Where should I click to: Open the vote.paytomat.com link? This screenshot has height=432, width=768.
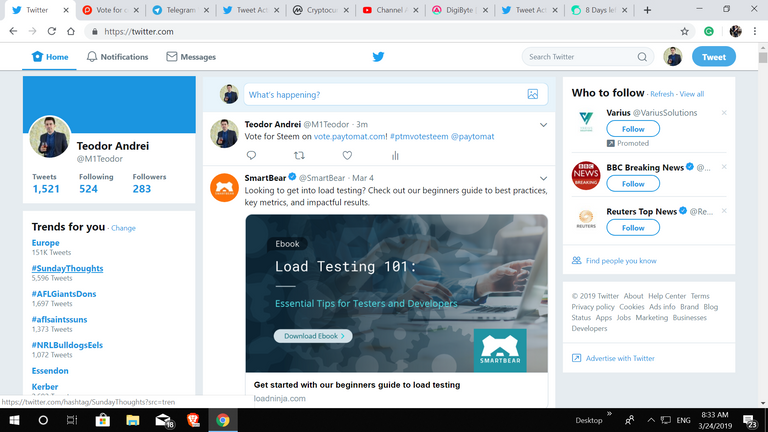click(349, 136)
